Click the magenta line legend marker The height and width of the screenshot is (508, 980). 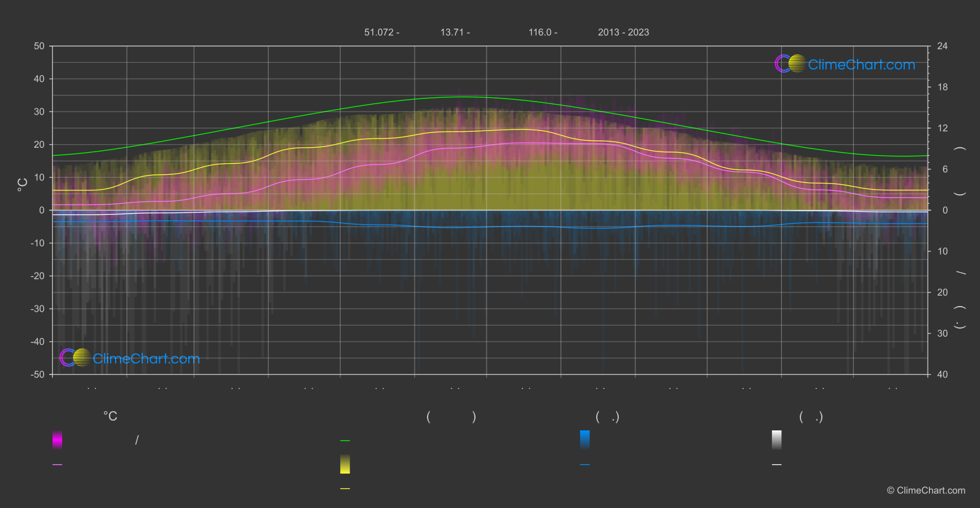(x=57, y=465)
